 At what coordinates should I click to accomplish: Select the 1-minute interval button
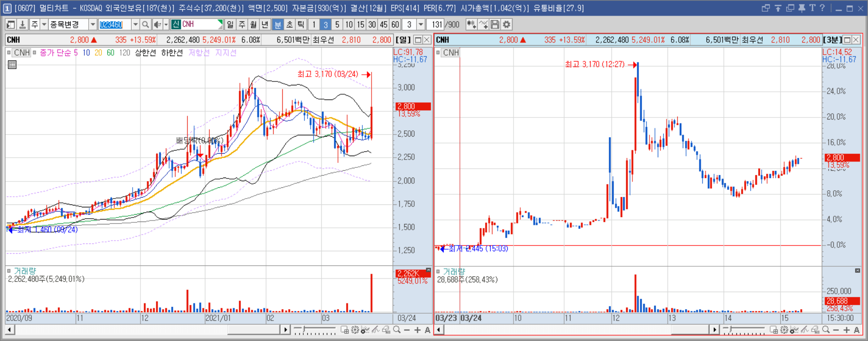(x=314, y=24)
